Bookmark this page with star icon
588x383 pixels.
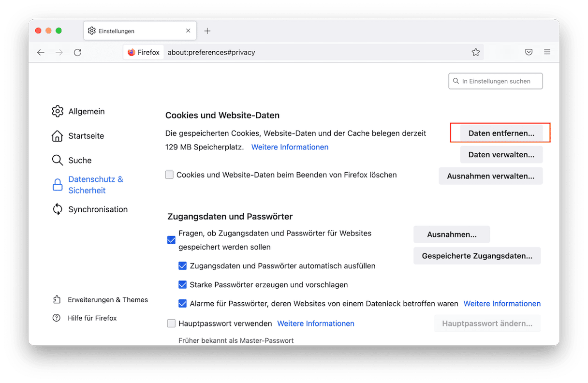(x=476, y=52)
